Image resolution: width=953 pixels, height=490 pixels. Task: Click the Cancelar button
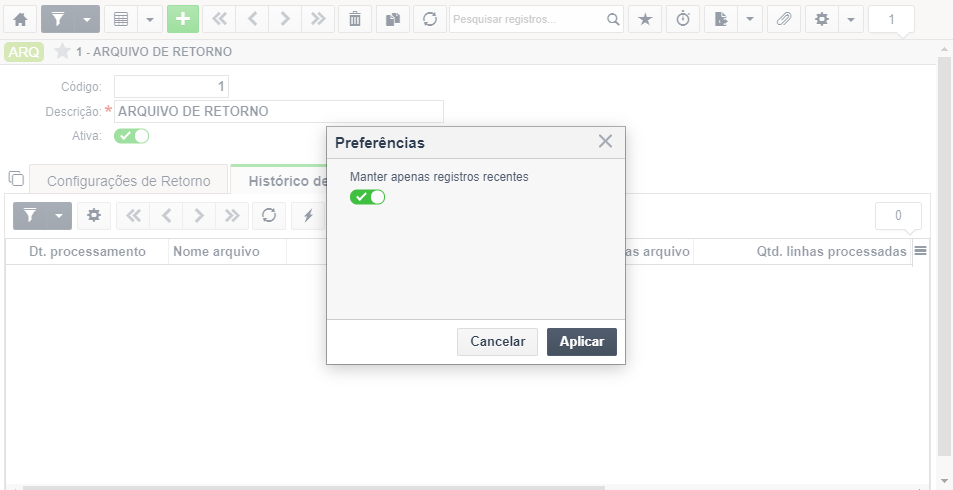[497, 342]
